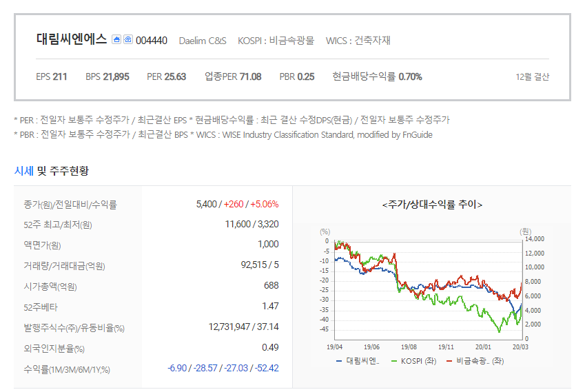This screenshot has width=585, height=392.
Task: Click the -52.42 one-year return value
Action: point(267,368)
